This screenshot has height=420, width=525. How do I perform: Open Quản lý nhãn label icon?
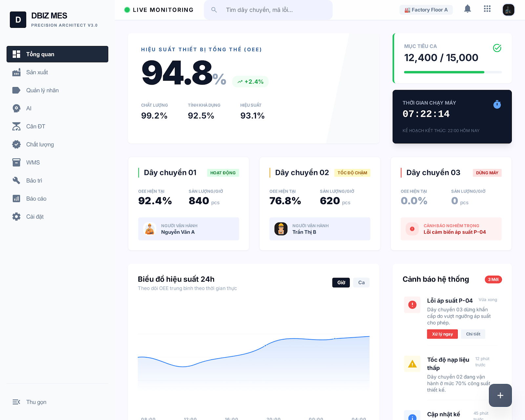(x=16, y=90)
